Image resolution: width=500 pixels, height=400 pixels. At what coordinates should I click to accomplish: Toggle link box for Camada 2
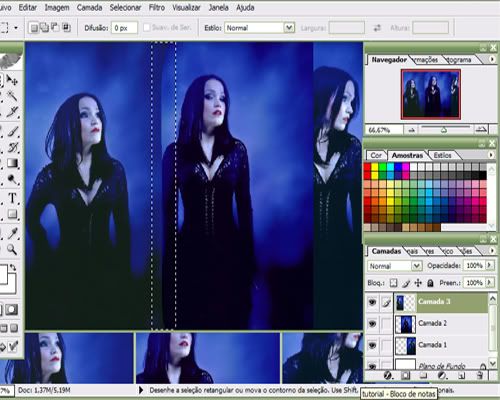pyautogui.click(x=386, y=324)
